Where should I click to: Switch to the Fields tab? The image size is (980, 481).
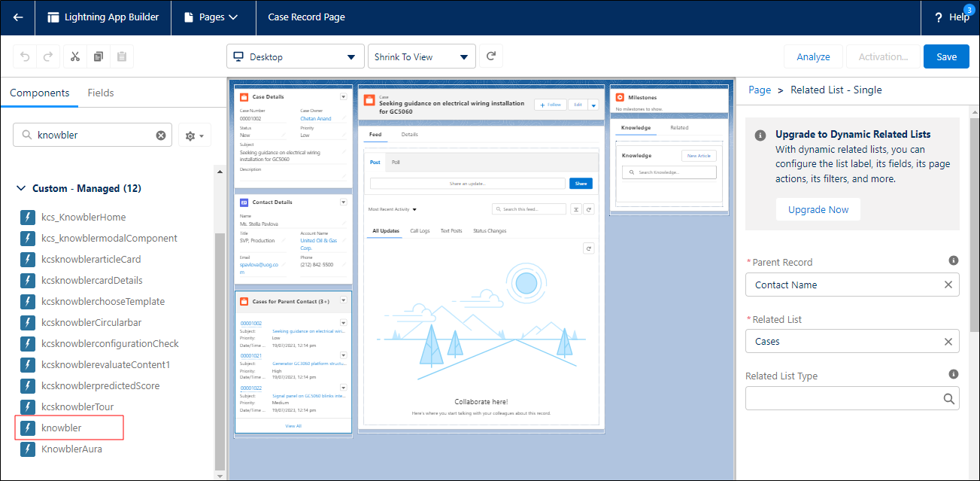click(x=101, y=93)
